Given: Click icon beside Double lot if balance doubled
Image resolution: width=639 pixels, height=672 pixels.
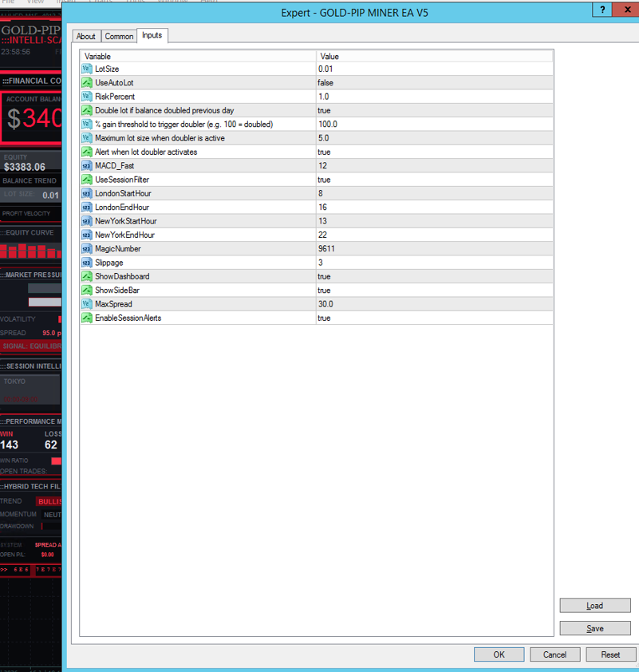Looking at the screenshot, I should pos(87,110).
